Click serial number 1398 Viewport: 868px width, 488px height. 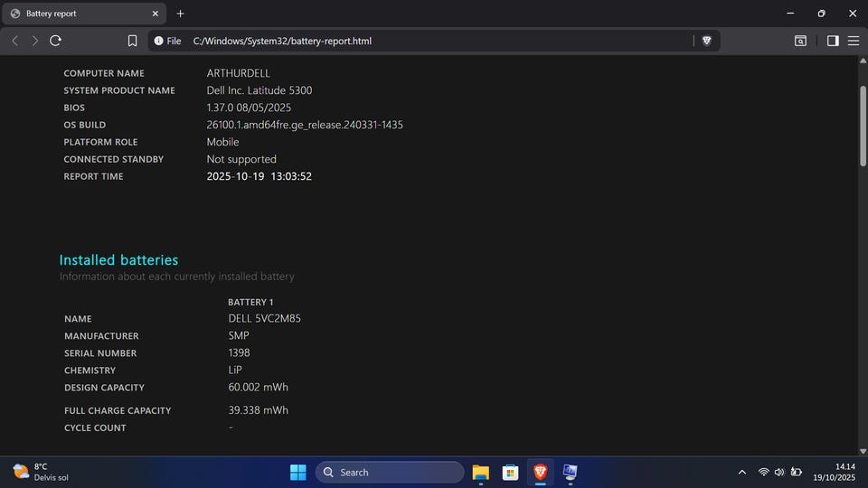click(x=239, y=352)
